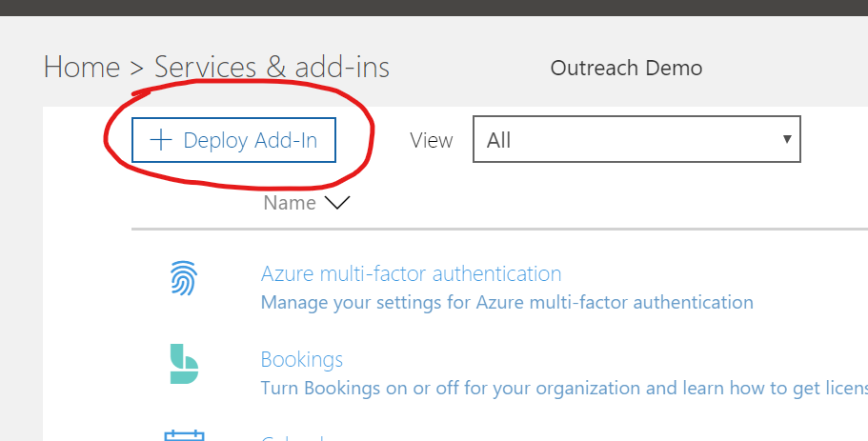The image size is (868, 441).
Task: Click the Outreach Demo title text
Action: pyautogui.click(x=626, y=68)
